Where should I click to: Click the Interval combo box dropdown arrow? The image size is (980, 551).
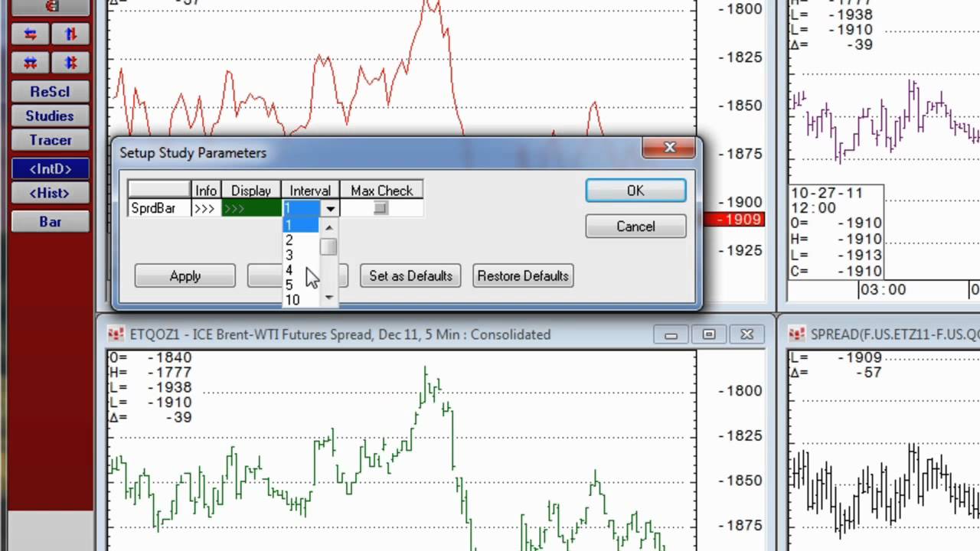tap(330, 208)
